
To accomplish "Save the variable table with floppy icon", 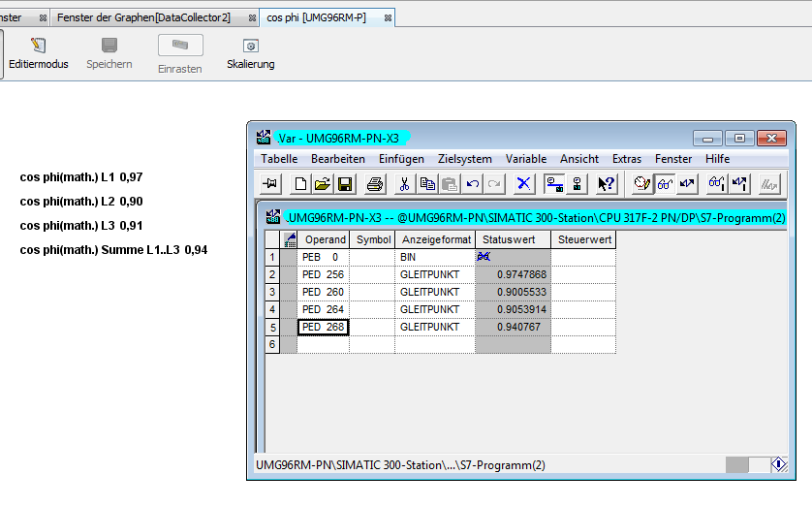I will click(344, 183).
